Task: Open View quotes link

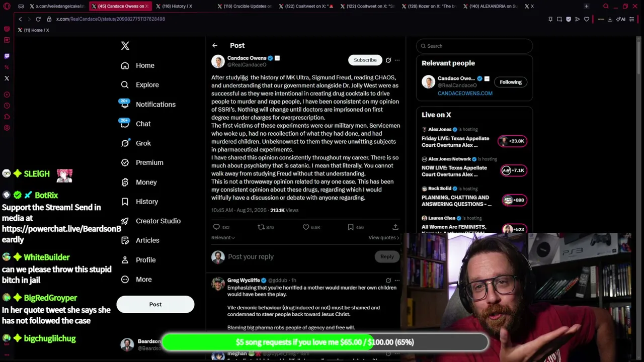Action: 384,238
